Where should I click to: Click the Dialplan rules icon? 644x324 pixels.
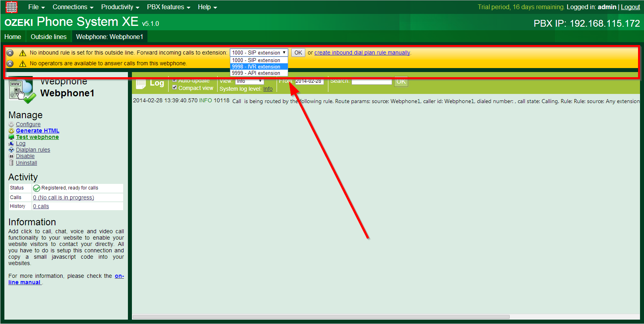[x=11, y=150]
